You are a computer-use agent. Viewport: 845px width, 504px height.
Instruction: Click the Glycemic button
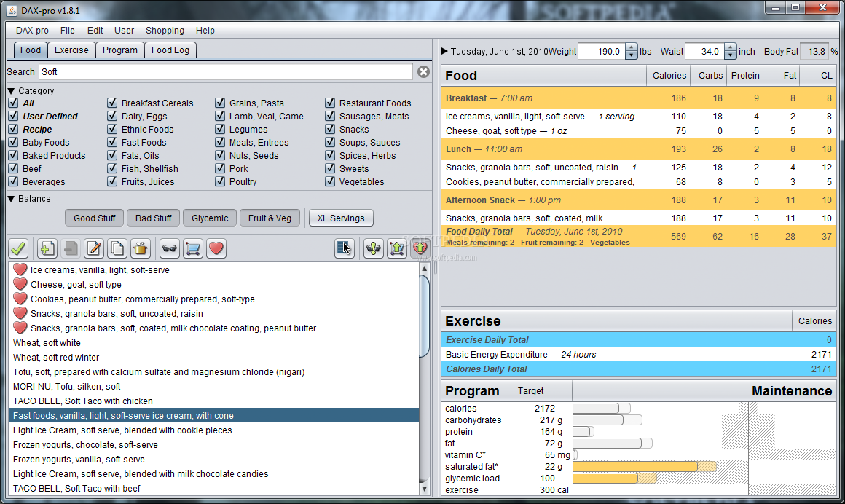coord(210,218)
